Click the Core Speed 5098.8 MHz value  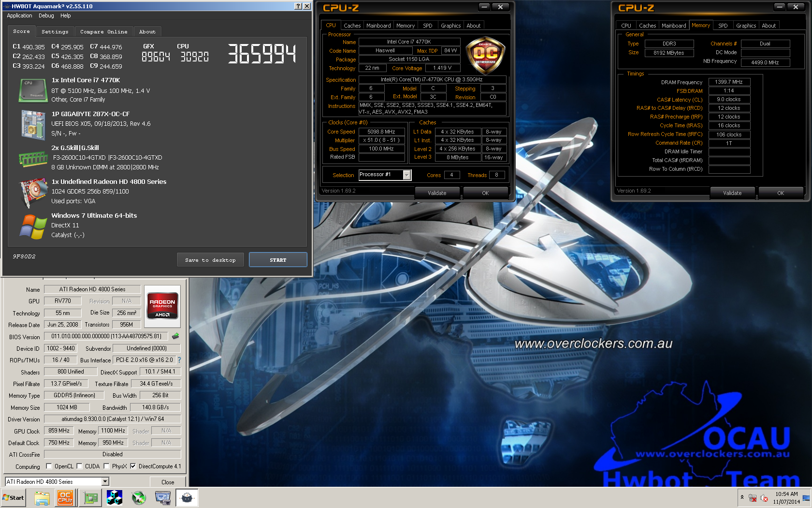[x=381, y=132]
